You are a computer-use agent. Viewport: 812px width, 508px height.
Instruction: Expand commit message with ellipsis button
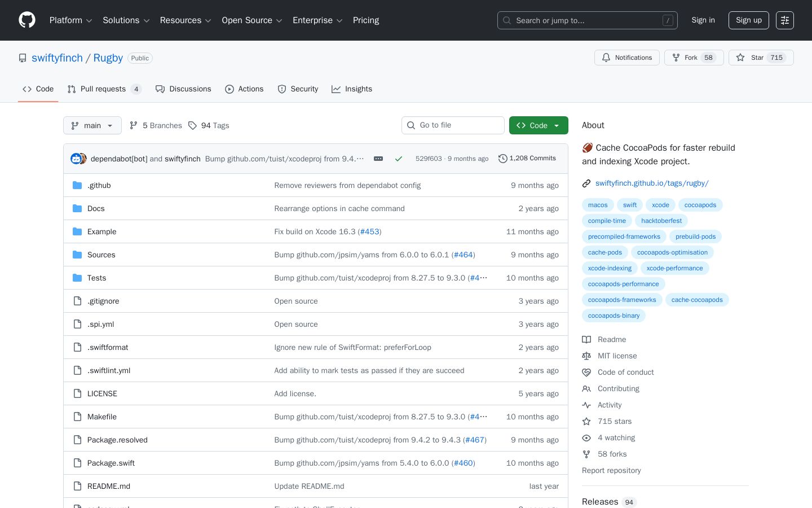(378, 159)
